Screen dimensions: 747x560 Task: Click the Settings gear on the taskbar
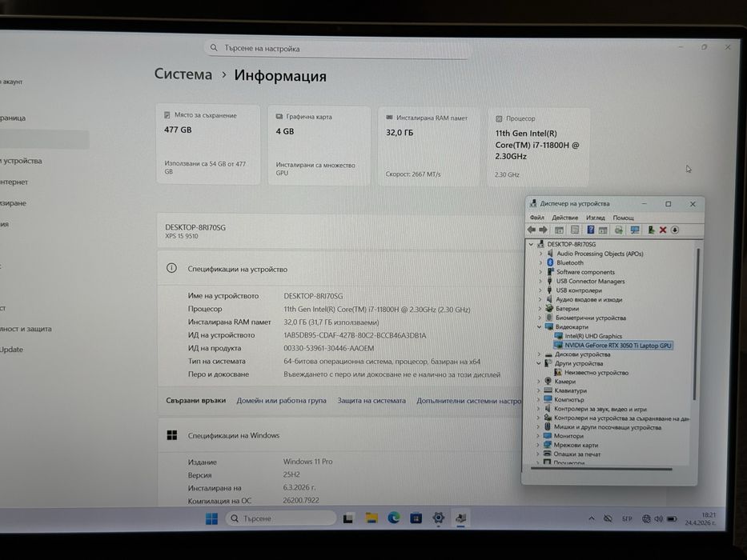[438, 518]
